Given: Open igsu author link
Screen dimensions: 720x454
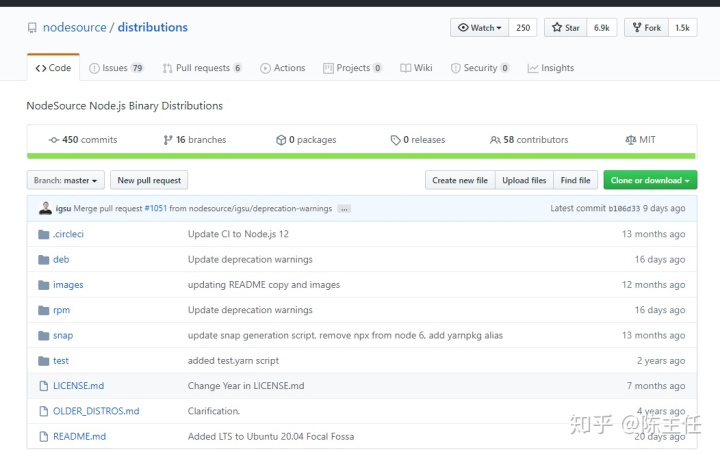Looking at the screenshot, I should [63, 208].
